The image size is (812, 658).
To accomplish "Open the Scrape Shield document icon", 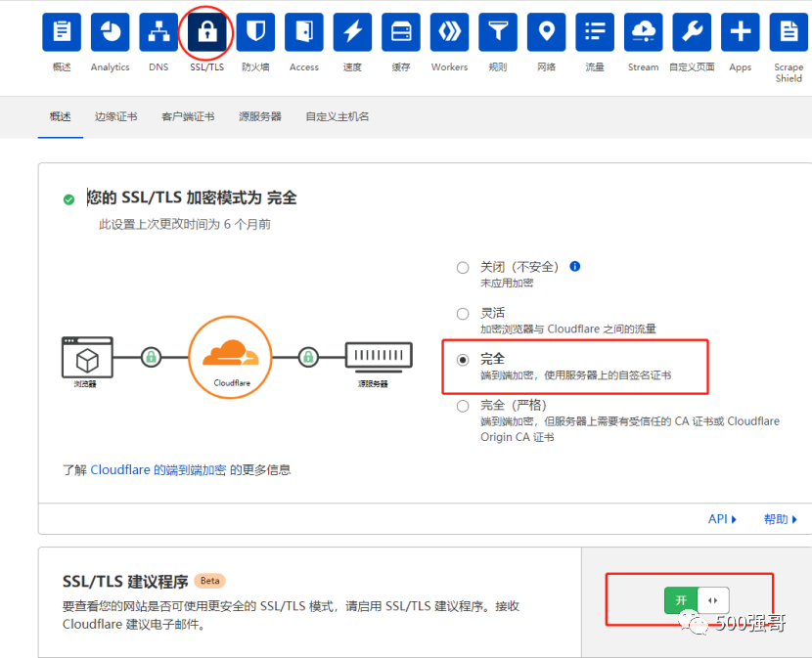I will click(x=789, y=32).
